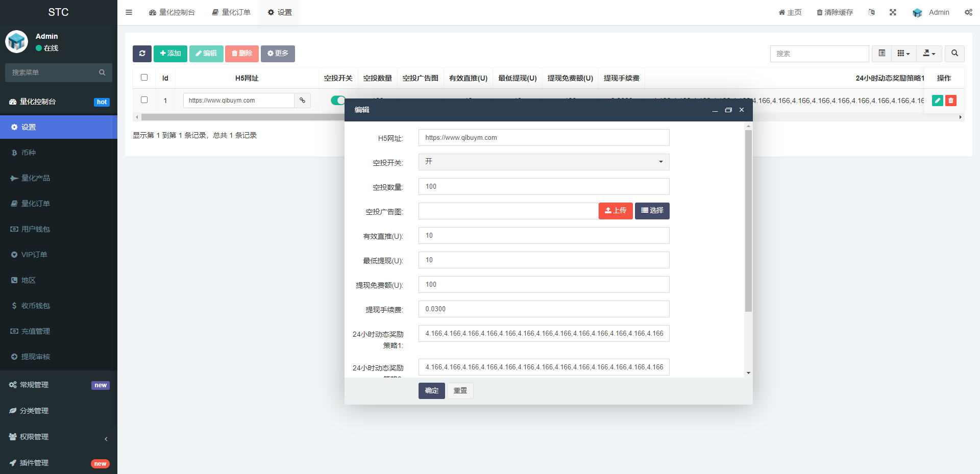This screenshot has width=980, height=474.
Task: Click the link icon beside H5 URL cell
Action: pos(302,101)
